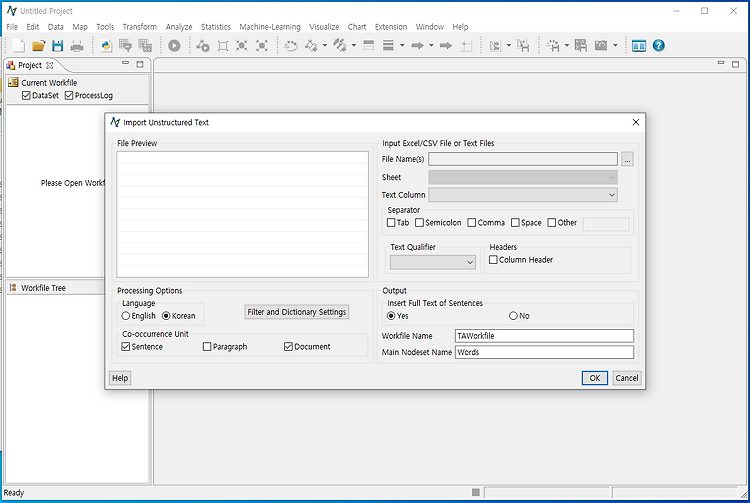Open Help via blue question mark icon
Image resolution: width=750 pixels, height=503 pixels.
[x=659, y=45]
